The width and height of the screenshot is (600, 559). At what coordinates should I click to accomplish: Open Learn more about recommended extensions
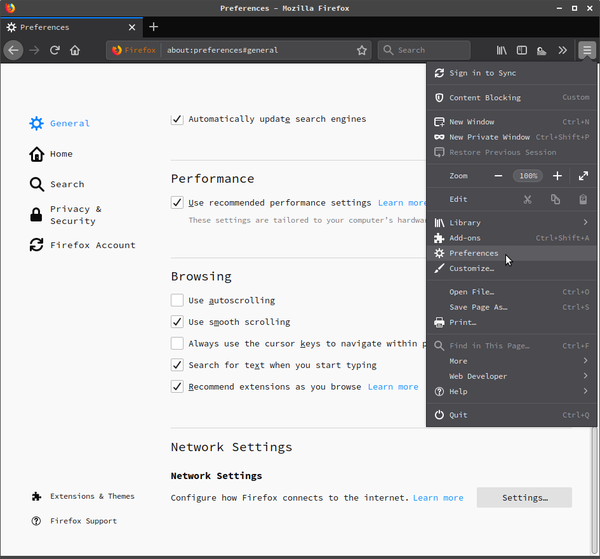point(393,387)
